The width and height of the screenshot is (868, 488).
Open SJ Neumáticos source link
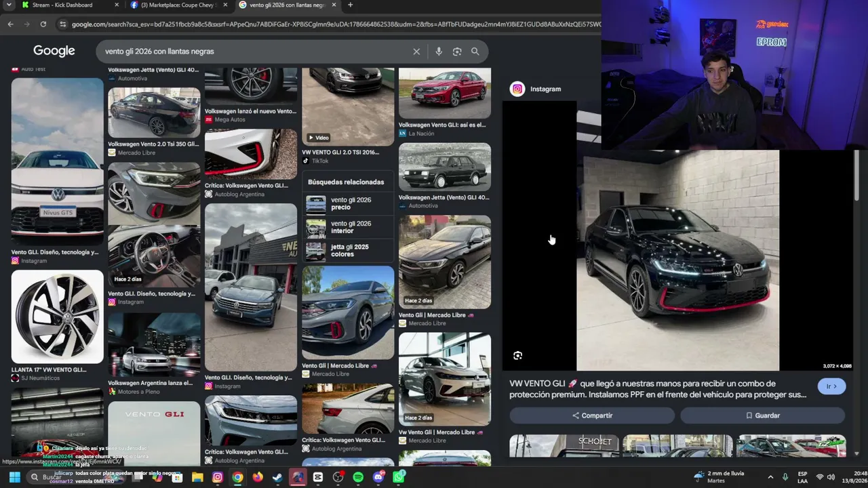click(x=35, y=378)
